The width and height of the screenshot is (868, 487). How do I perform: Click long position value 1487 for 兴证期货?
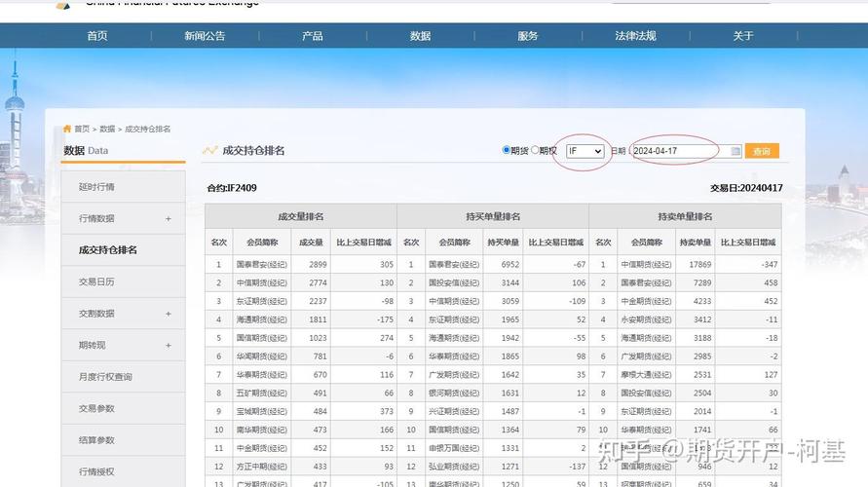[x=510, y=411]
